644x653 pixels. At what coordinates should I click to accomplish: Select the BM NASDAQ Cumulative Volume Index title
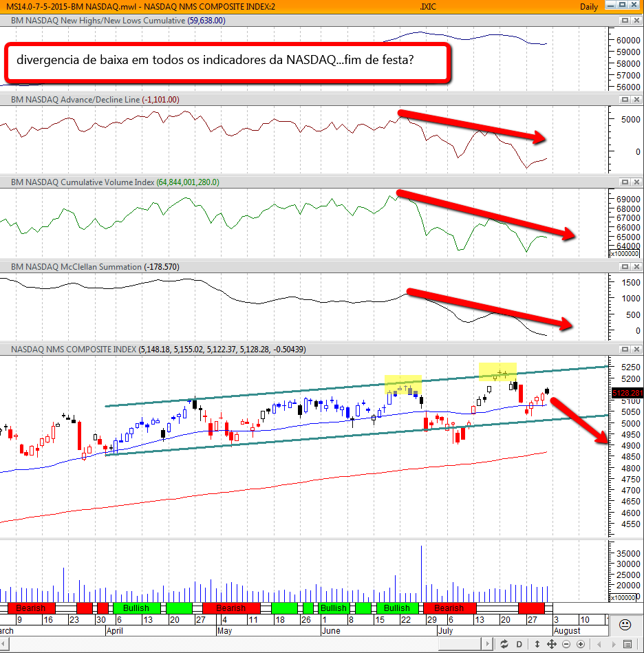coord(83,182)
